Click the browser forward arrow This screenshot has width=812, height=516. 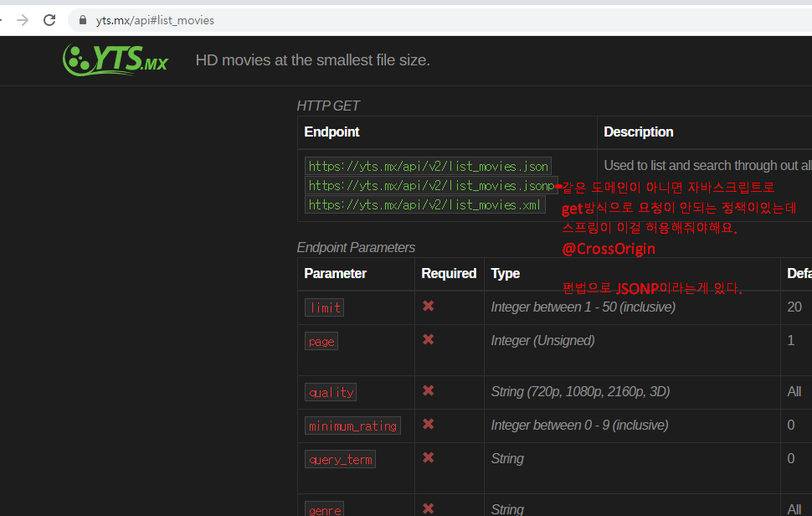tap(23, 20)
